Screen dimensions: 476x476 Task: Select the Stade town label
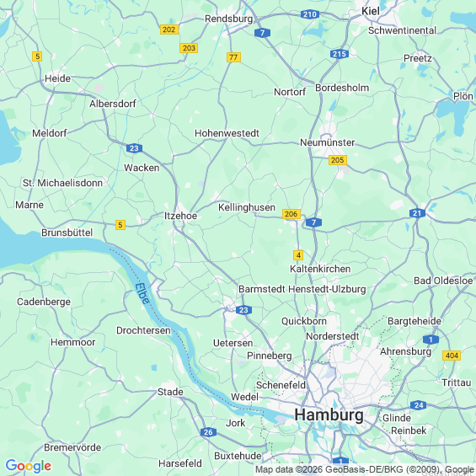(170, 392)
